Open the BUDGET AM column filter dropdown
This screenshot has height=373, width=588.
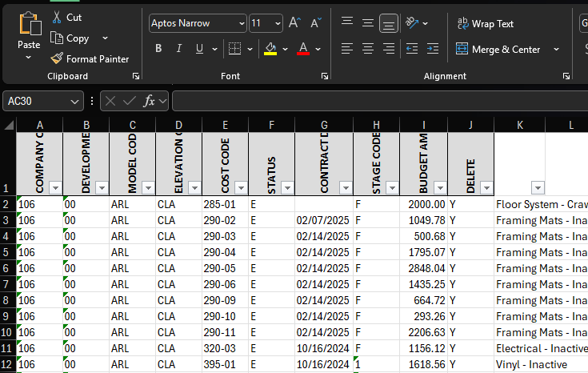[440, 187]
